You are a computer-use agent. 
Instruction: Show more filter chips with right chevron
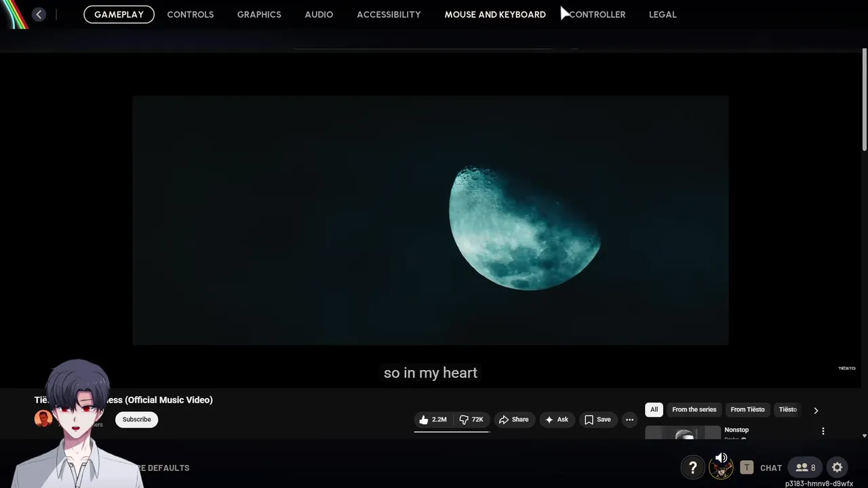[x=816, y=410]
